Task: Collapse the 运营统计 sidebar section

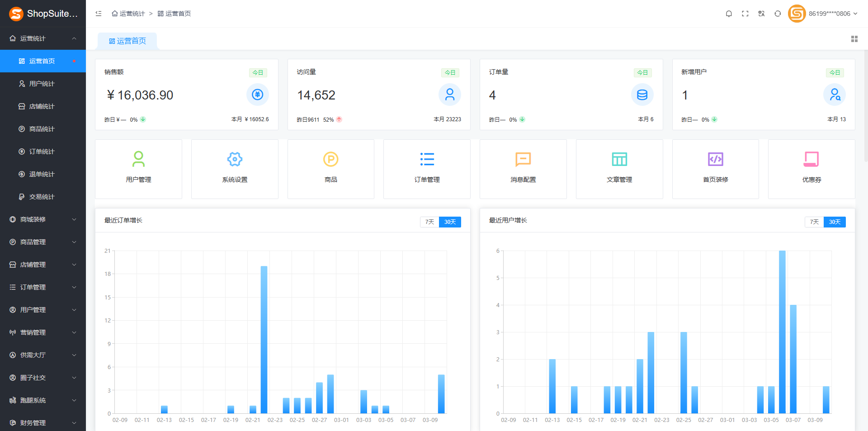Action: (43, 38)
